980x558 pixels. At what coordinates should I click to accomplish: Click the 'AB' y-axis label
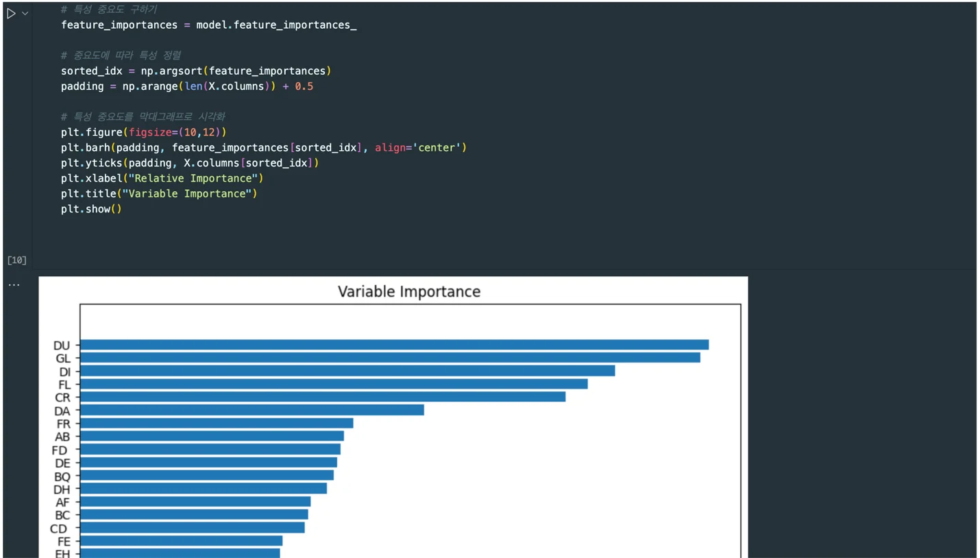coord(62,437)
